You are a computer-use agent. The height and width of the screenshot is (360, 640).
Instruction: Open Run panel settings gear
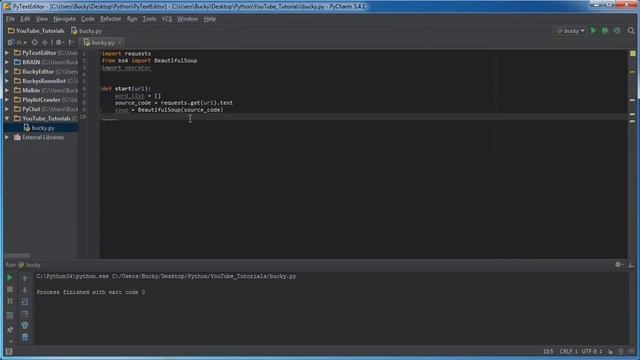click(619, 264)
